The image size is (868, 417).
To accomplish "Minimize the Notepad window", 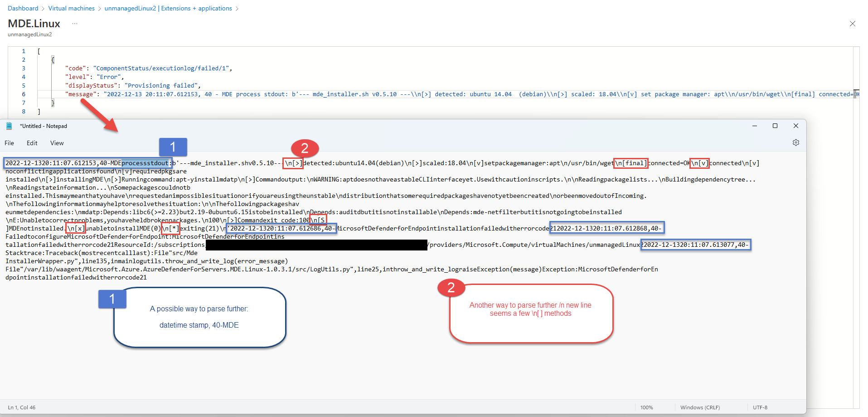I will pyautogui.click(x=755, y=126).
